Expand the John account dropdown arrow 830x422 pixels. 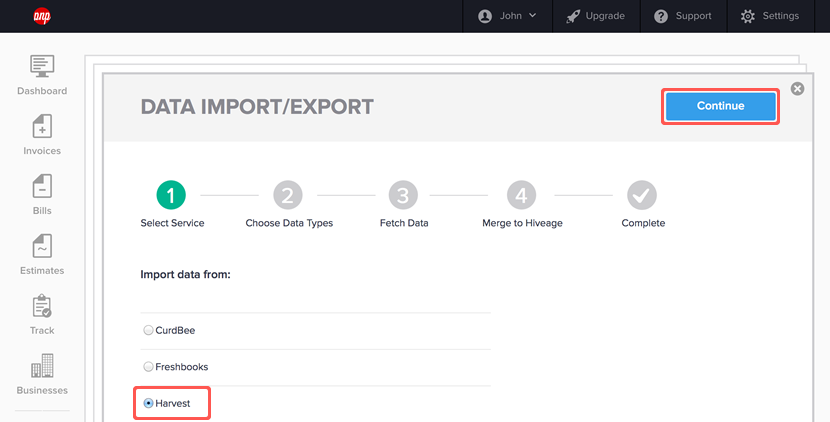point(533,15)
